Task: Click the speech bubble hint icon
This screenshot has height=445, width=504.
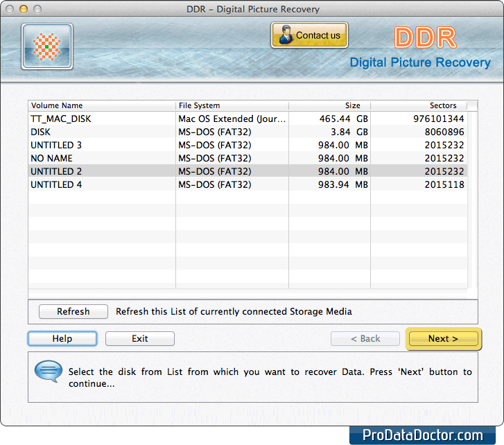Action: [49, 371]
